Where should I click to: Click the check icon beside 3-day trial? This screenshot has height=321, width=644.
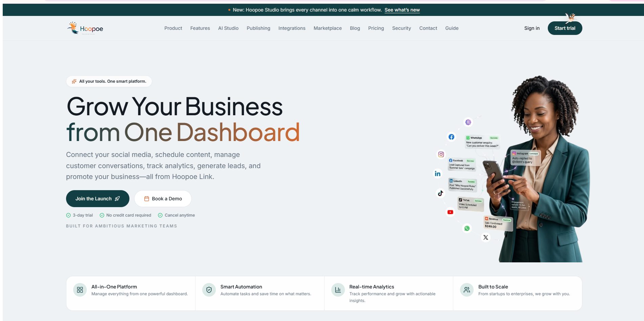[x=68, y=215]
